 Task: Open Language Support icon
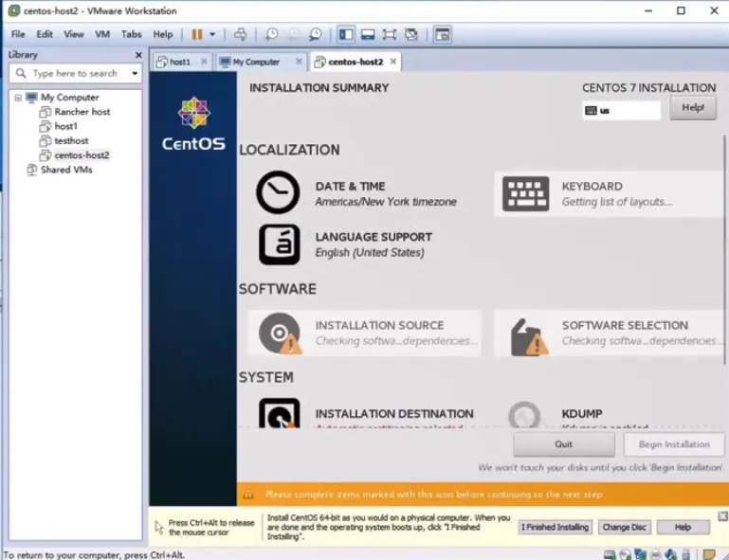(x=279, y=244)
